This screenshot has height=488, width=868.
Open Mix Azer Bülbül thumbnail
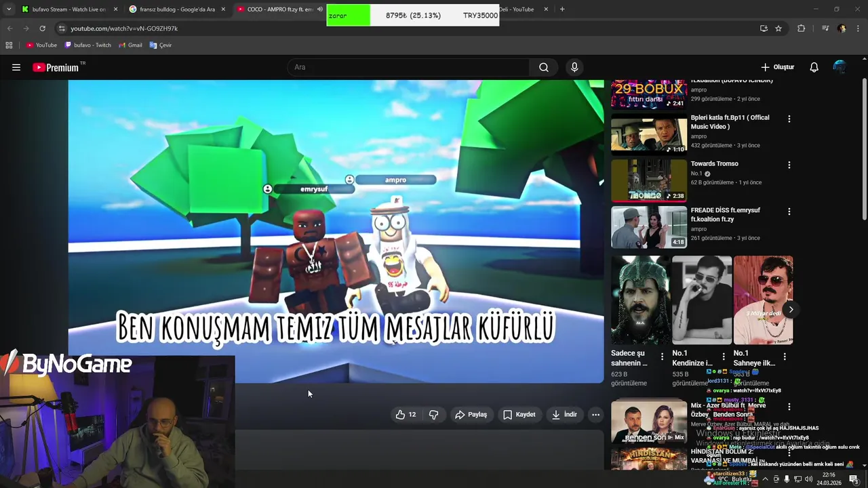pyautogui.click(x=649, y=422)
